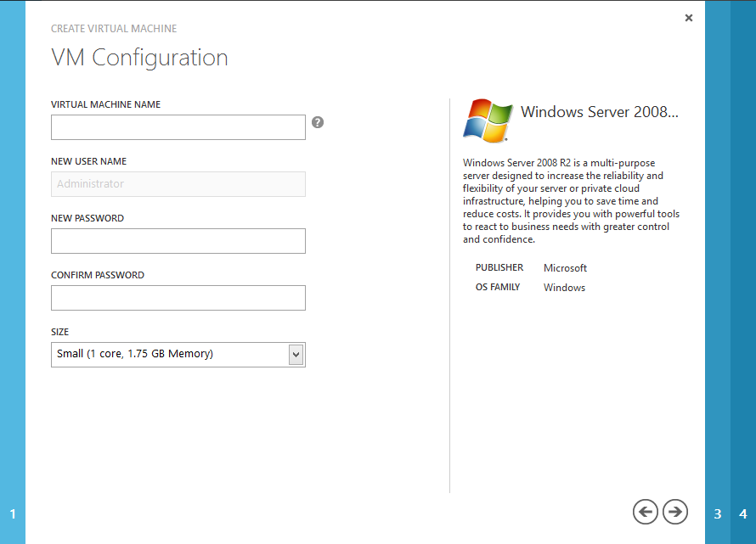Click the Windows Server logo image
756x544 pixels.
(x=488, y=121)
